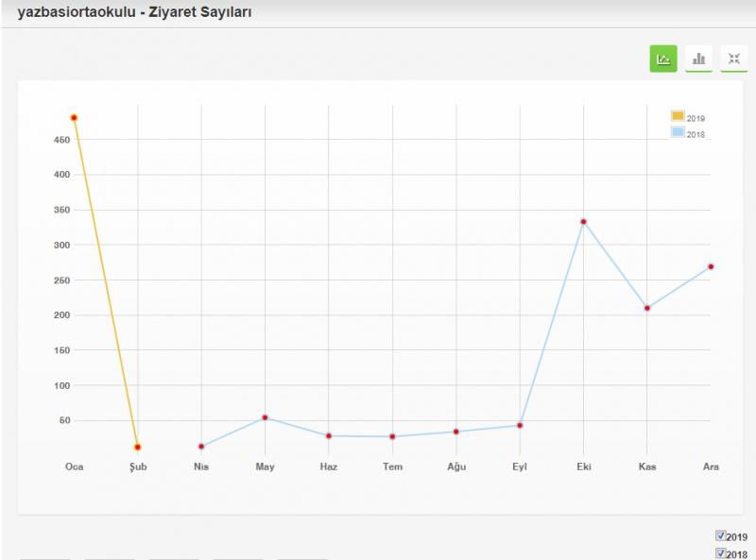Select the Eki peak data point
The image size is (756, 560).
(x=584, y=222)
